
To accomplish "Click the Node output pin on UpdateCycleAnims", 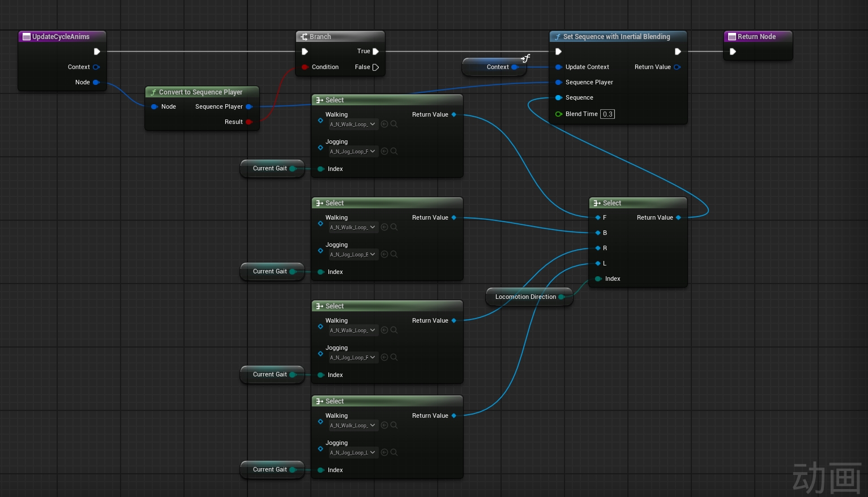I will tap(96, 82).
